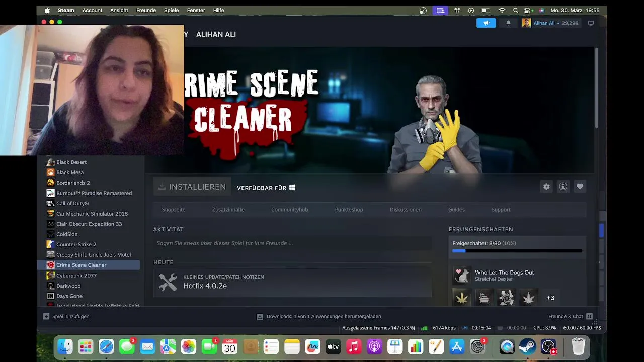This screenshot has height=362, width=644.
Task: Click the Wi-Fi icon in menu bar
Action: pos(502,10)
